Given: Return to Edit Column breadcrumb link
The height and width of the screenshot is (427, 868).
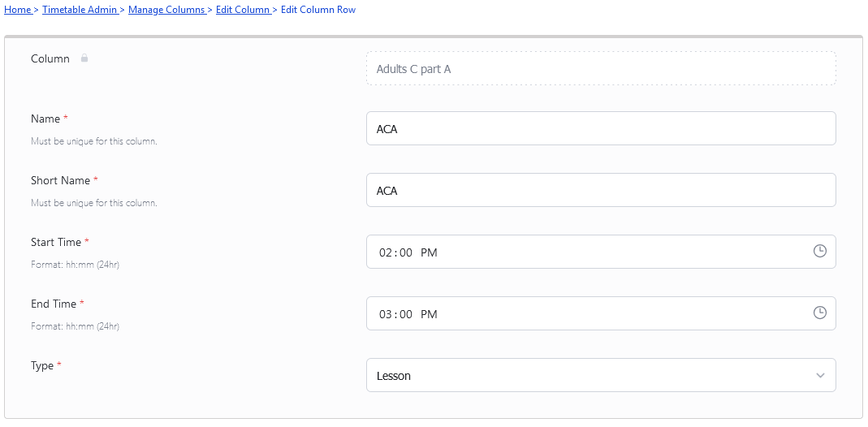Looking at the screenshot, I should (243, 10).
